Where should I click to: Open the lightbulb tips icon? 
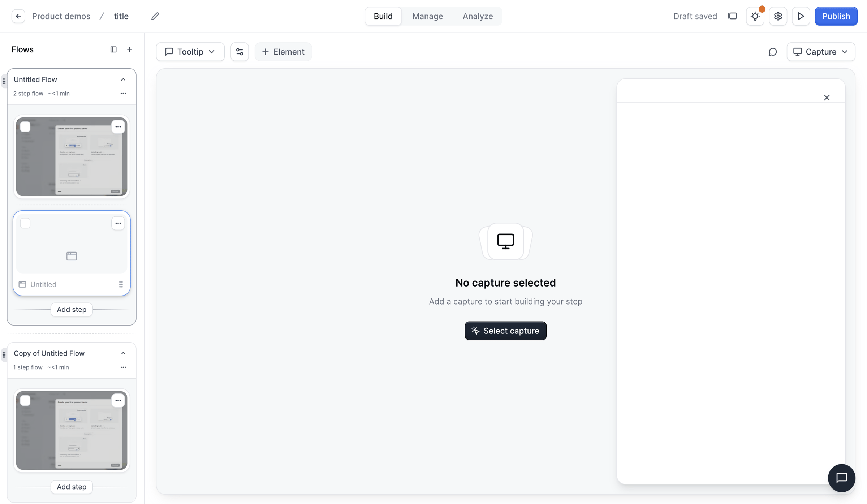(x=755, y=16)
